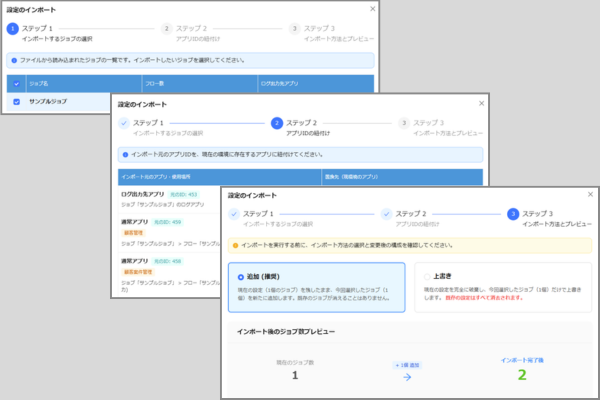
Task: Click the インポート後のジョブ数プレビュー heading
Action: coord(286,331)
